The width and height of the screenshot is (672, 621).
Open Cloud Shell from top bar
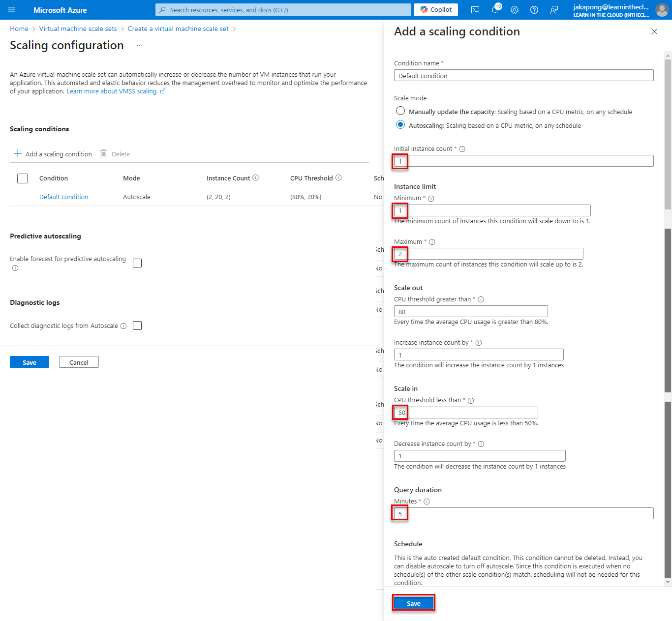(475, 10)
